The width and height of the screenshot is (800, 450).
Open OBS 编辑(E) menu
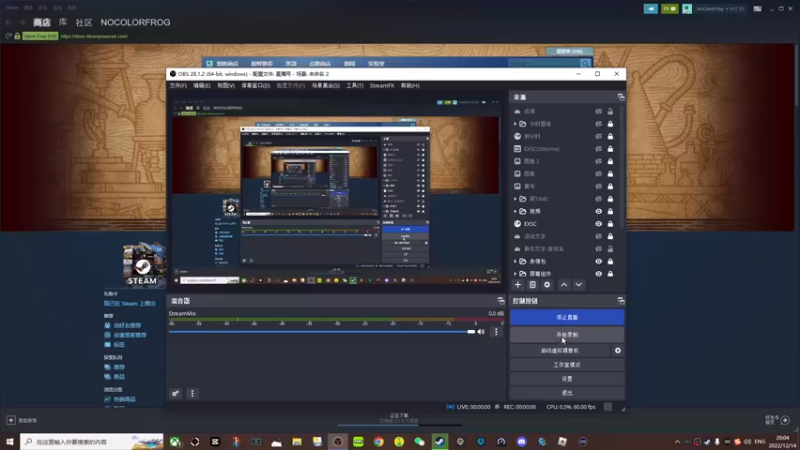coord(202,86)
